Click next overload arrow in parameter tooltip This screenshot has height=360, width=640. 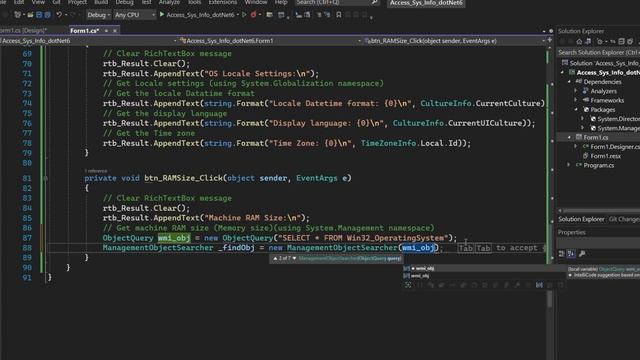(x=294, y=258)
